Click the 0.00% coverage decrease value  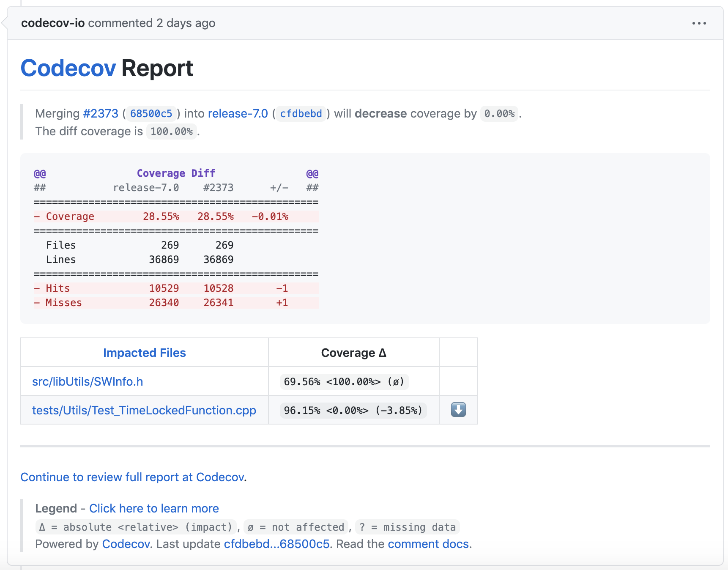click(499, 114)
